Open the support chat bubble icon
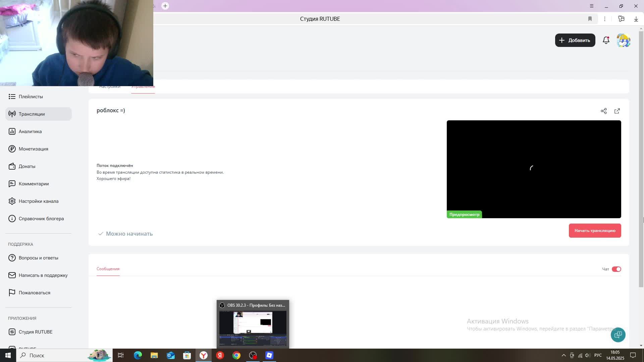The height and width of the screenshot is (362, 644). 618,335
